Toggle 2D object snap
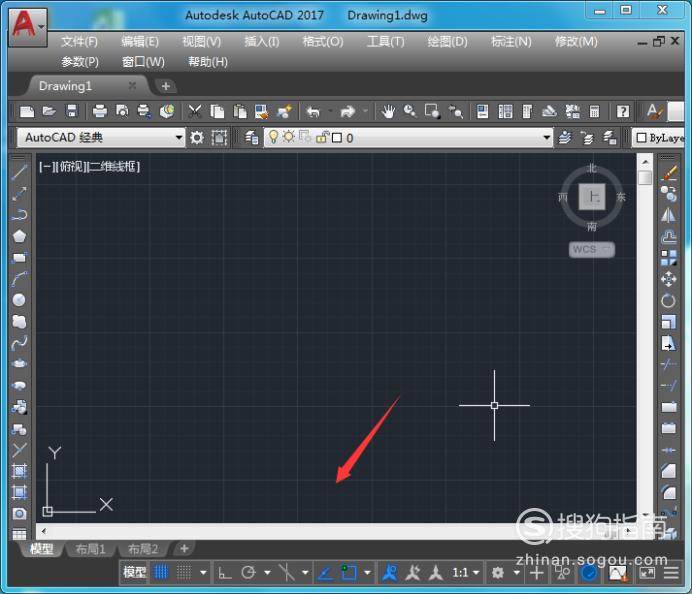This screenshot has width=692, height=594. (x=349, y=573)
